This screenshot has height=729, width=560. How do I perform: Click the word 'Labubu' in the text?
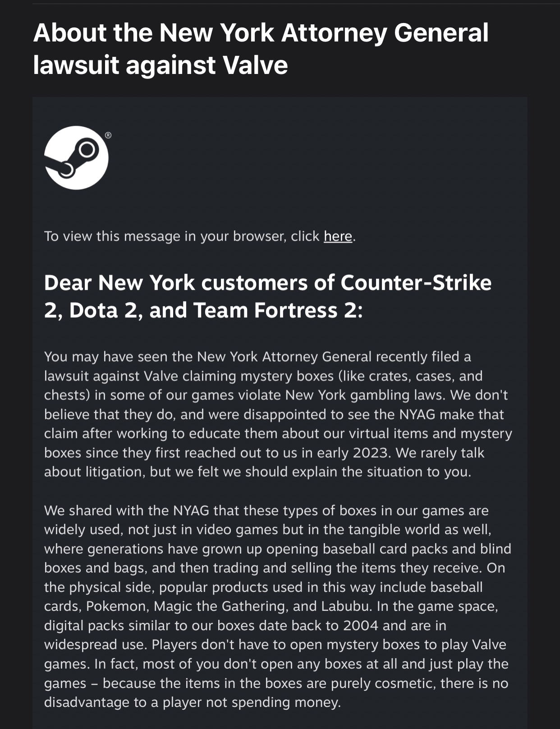pyautogui.click(x=346, y=606)
